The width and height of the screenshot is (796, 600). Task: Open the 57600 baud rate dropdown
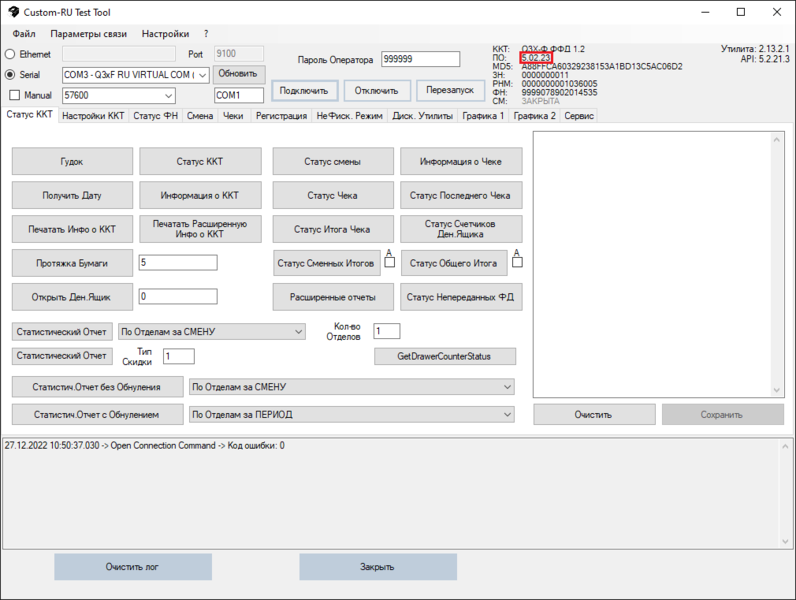pos(168,96)
